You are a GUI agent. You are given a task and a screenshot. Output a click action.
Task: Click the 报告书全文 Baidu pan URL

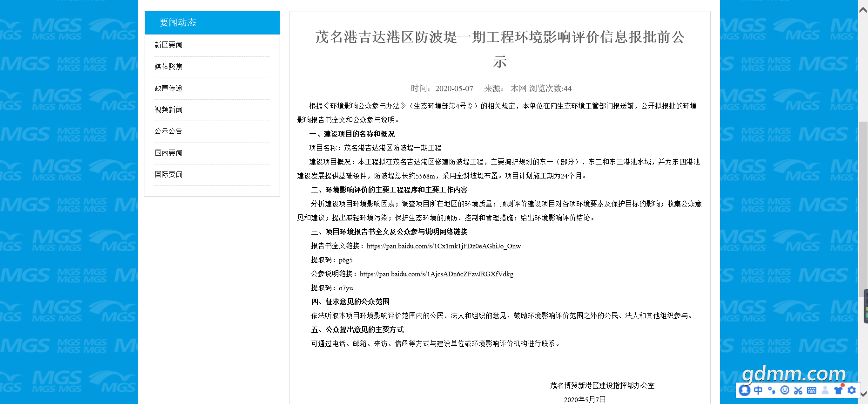[444, 246]
